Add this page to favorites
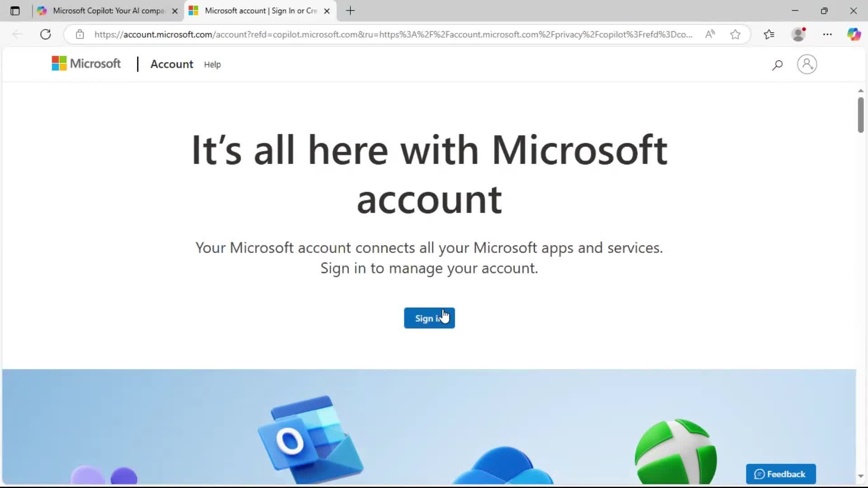This screenshot has width=868, height=488. [x=736, y=34]
